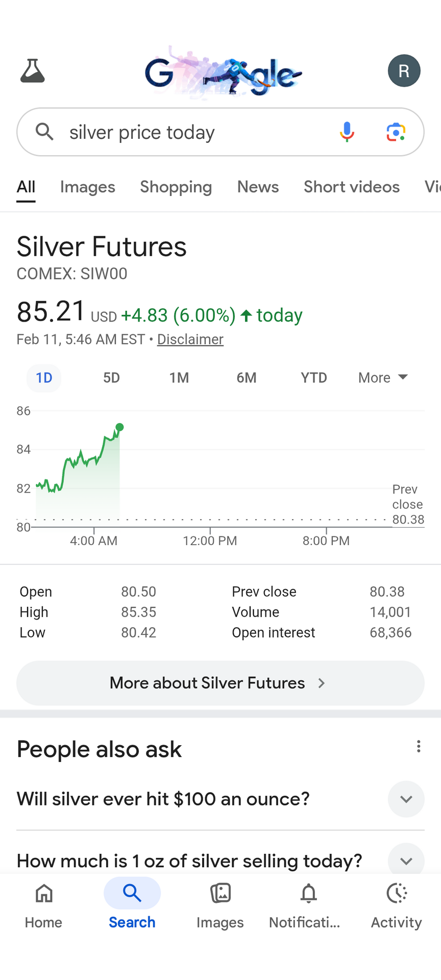441x980 pixels.
Task: Tap More about Silver Futures button
Action: [x=220, y=683]
